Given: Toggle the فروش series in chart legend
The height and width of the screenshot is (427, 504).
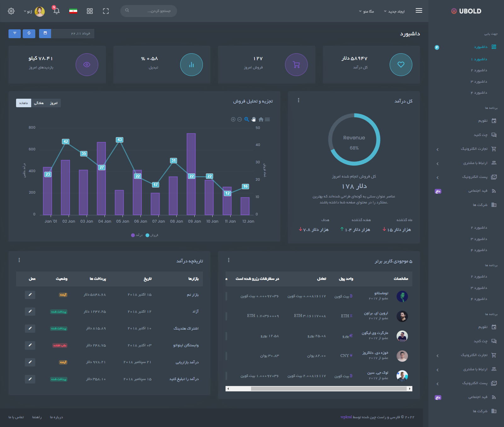Looking at the screenshot, I should [x=152, y=235].
